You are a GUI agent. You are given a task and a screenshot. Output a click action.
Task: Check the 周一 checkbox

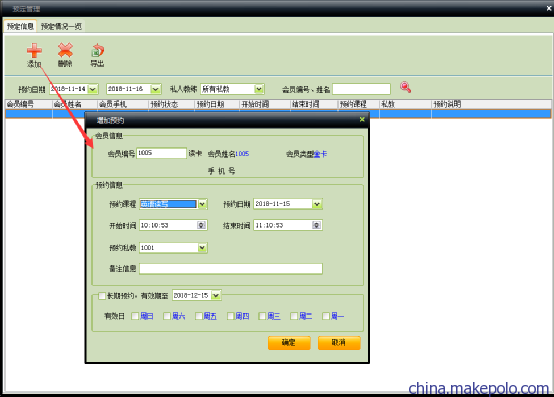[x=325, y=316]
